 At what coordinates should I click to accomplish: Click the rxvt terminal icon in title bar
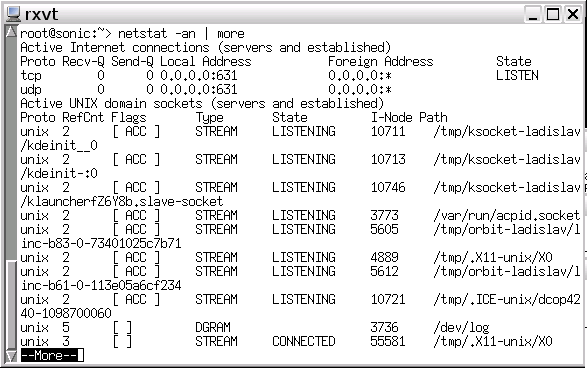13,14
